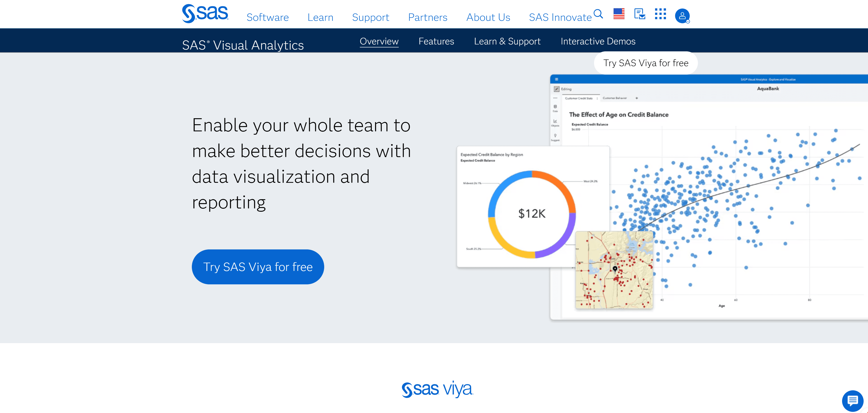868x413 pixels.
Task: Click 'The Effect of Age on Credit Balance' title
Action: (x=619, y=115)
